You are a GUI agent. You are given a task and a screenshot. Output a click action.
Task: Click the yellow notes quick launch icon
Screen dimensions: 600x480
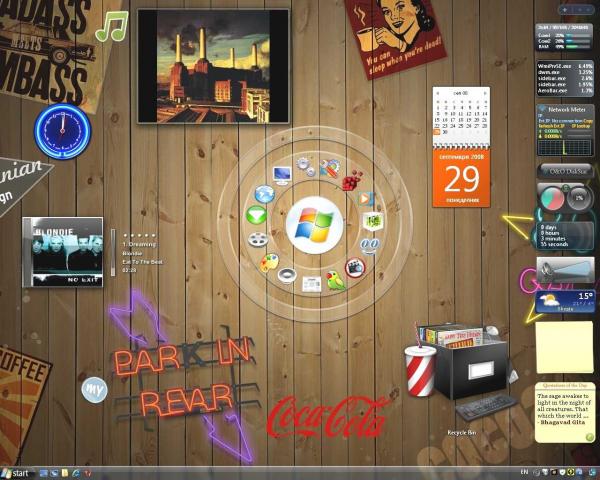(65, 473)
